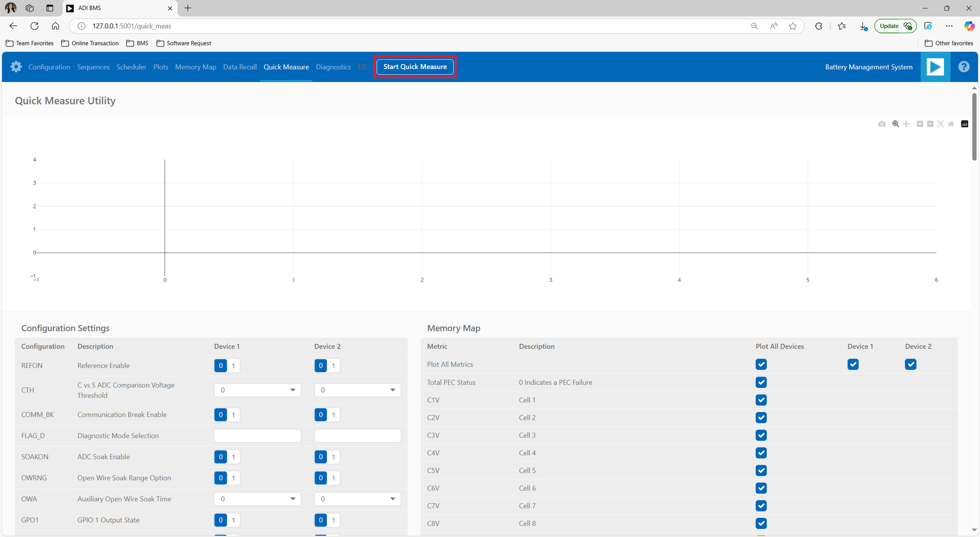Go back with the browser back arrow
980x537 pixels.
pyautogui.click(x=13, y=26)
